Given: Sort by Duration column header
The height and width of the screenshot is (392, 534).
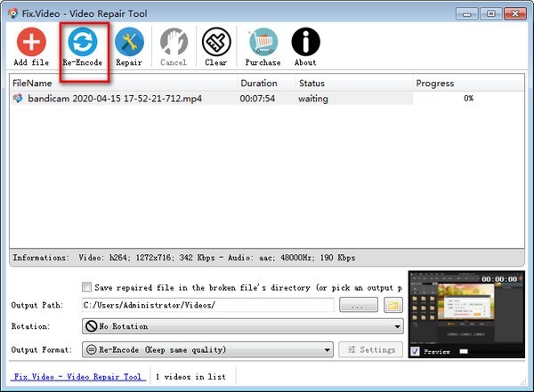Looking at the screenshot, I should click(266, 83).
